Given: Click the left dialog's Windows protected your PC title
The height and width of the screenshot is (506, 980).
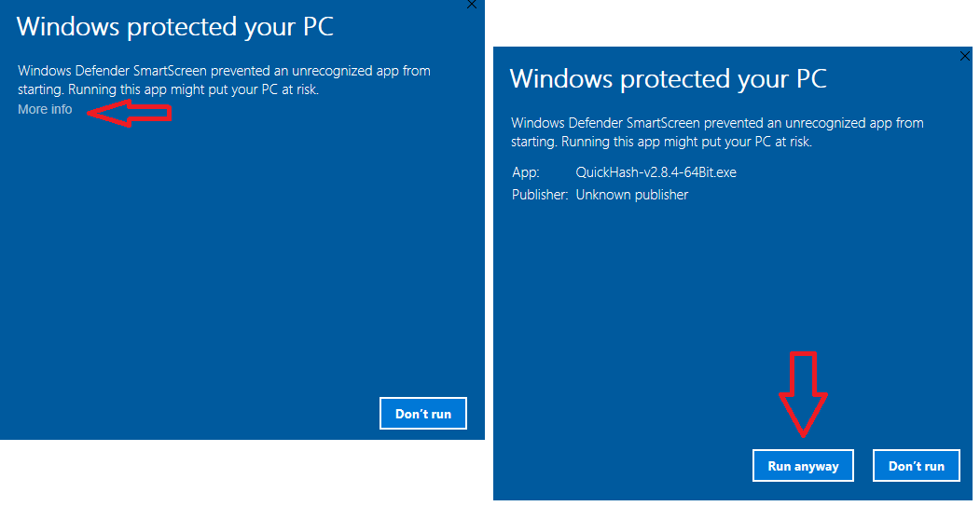Looking at the screenshot, I should click(x=174, y=26).
